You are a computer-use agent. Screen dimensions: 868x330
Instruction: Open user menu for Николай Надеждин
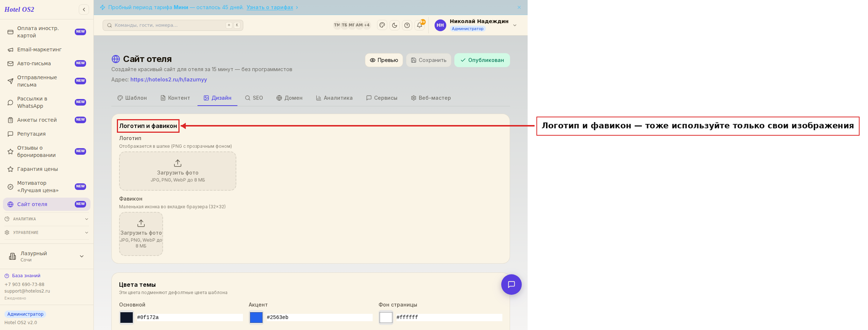click(476, 25)
